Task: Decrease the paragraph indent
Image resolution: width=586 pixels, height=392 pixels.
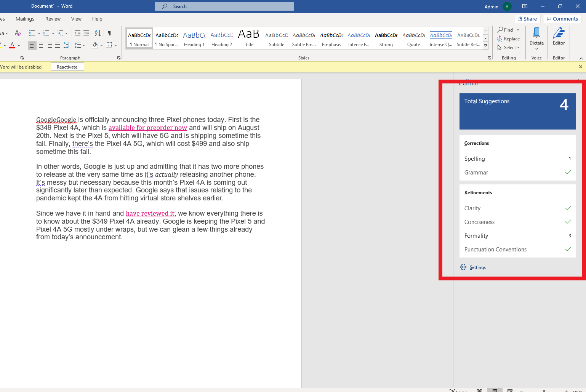Action: click(78, 33)
